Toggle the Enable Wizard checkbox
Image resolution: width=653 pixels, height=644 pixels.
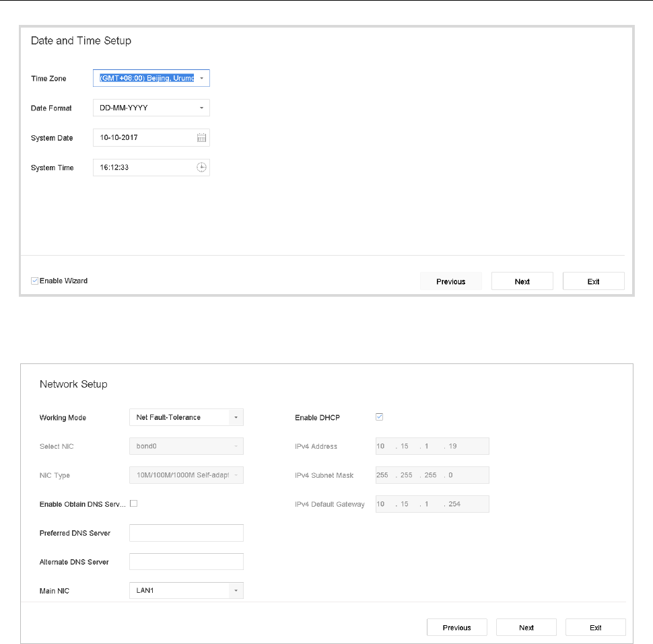[x=35, y=281]
